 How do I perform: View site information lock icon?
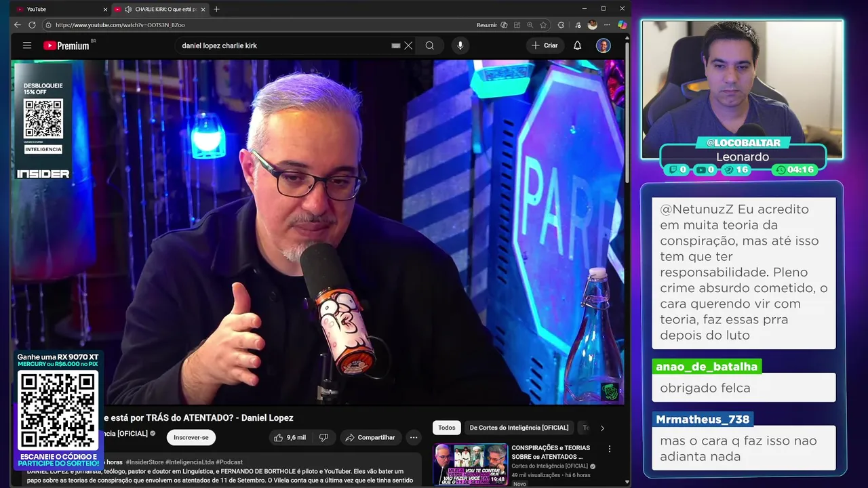[x=48, y=25]
